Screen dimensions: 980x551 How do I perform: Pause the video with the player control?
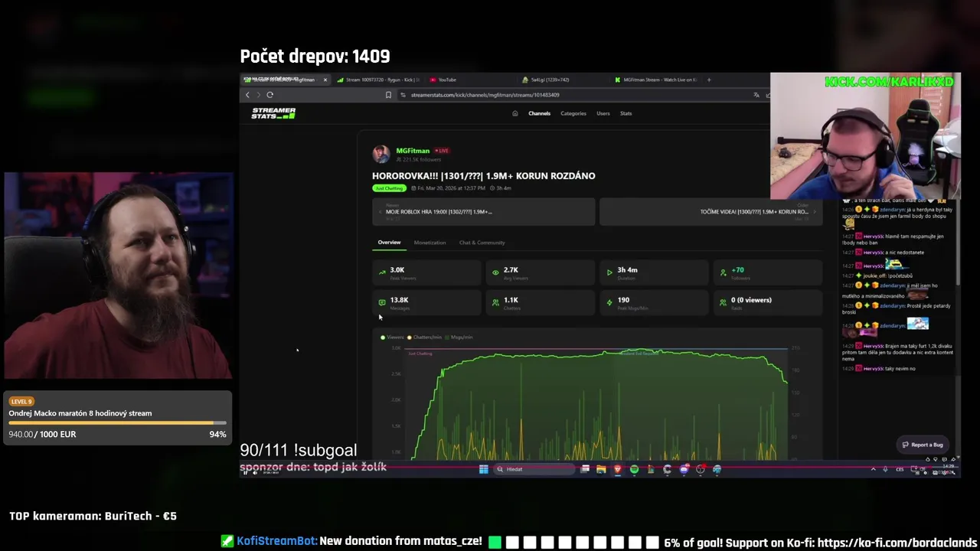click(245, 472)
